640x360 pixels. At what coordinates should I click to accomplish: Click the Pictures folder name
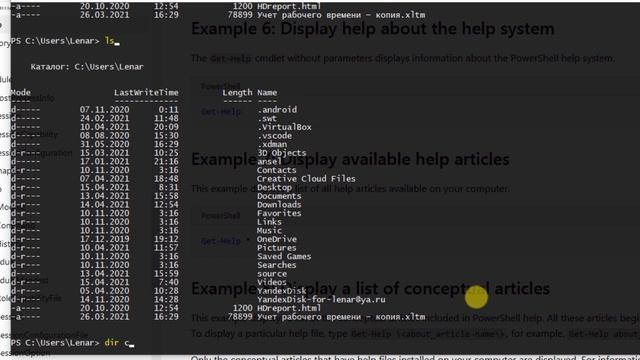click(x=277, y=248)
